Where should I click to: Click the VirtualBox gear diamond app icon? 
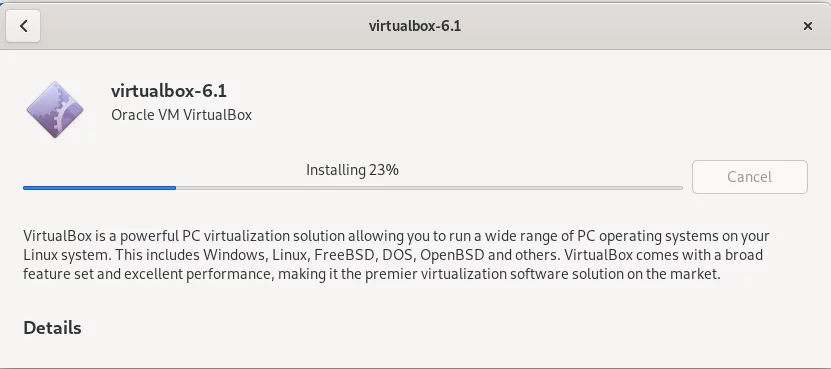[55, 109]
